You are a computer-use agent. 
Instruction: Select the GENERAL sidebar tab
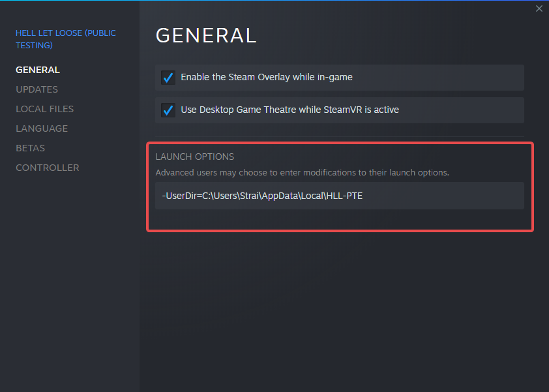(x=38, y=70)
